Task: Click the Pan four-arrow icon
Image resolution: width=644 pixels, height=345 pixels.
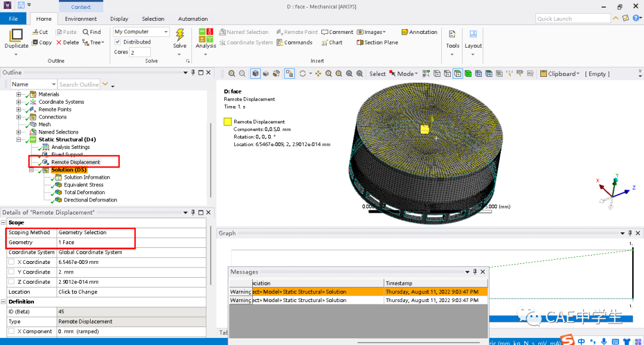Action: (x=318, y=74)
